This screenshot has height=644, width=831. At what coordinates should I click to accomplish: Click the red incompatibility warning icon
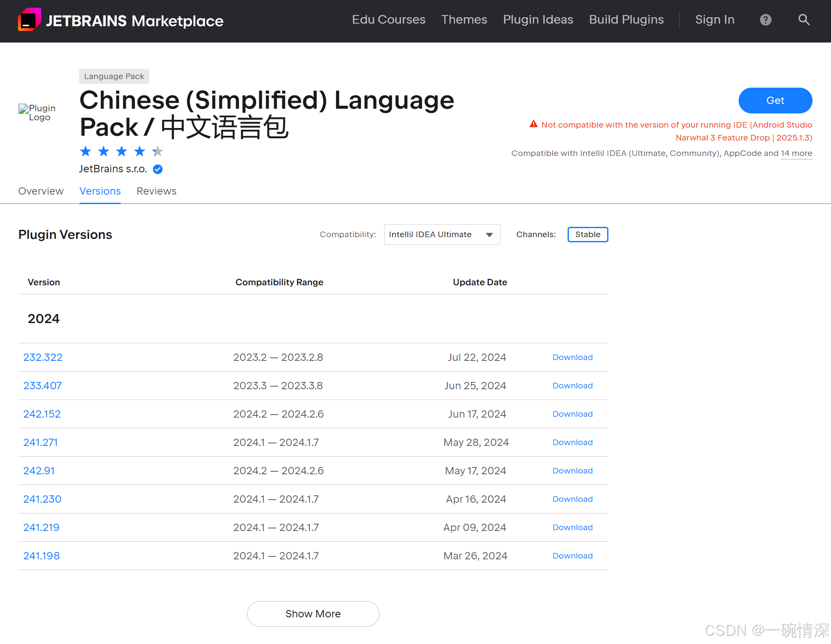click(x=534, y=124)
